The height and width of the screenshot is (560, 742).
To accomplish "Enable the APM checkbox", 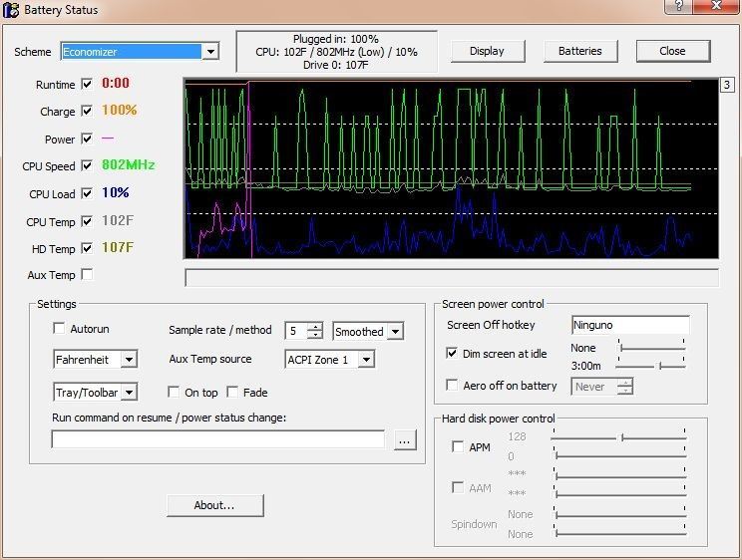I will click(458, 446).
